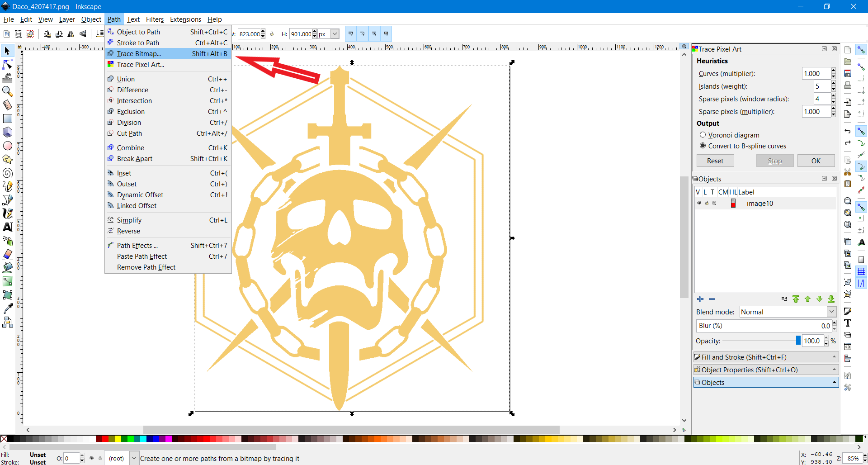The height and width of the screenshot is (465, 868).
Task: Select the Node editing tool
Action: tap(7, 64)
